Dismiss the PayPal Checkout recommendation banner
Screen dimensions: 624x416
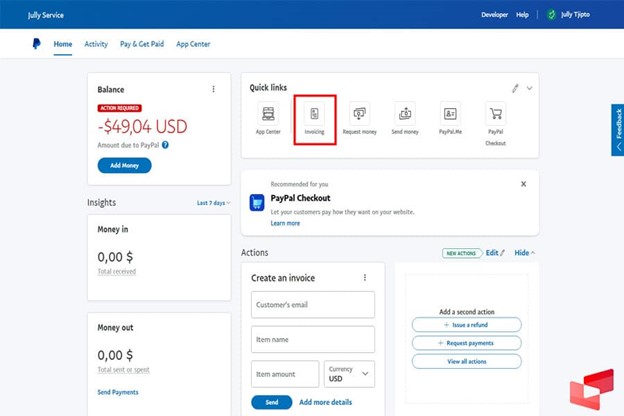tap(523, 184)
